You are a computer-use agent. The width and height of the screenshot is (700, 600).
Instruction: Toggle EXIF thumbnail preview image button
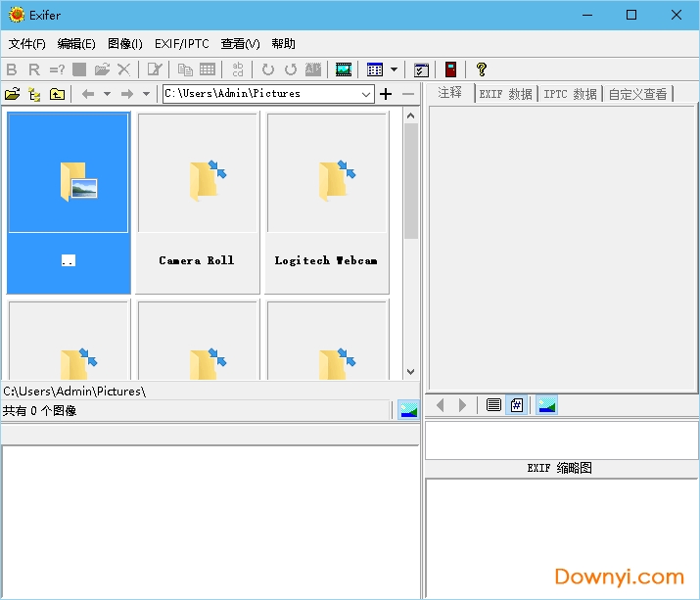[546, 405]
